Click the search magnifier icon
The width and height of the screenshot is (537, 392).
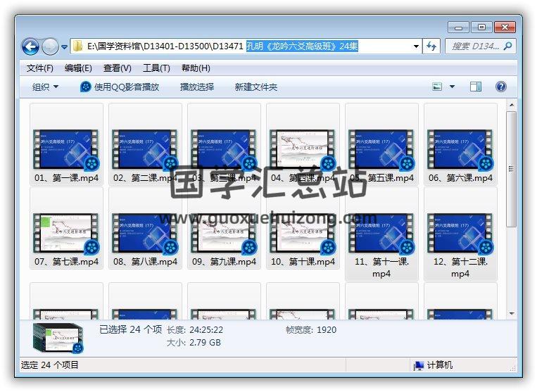pyautogui.click(x=507, y=46)
